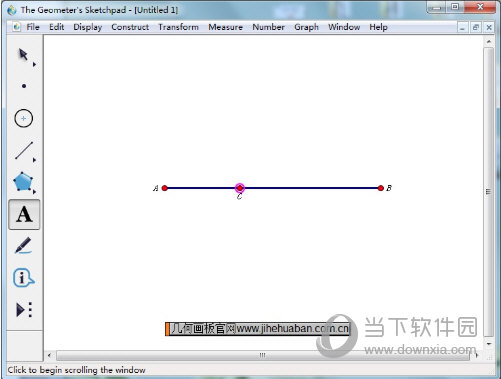Select point A on the segment
This screenshot has width=501, height=379.
point(165,188)
